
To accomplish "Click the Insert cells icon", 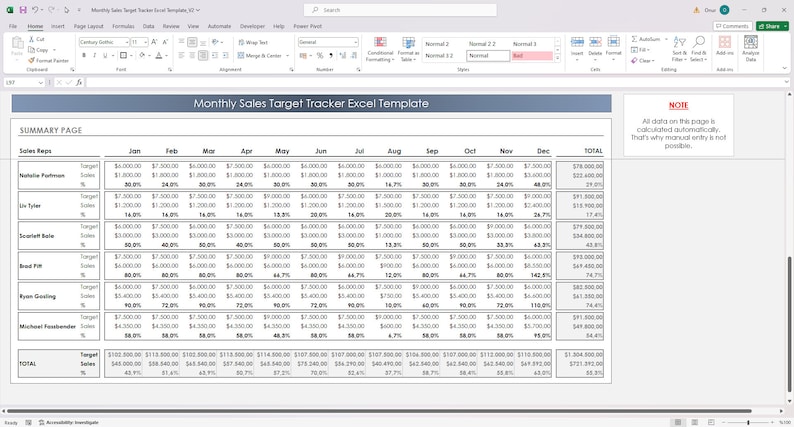I will (577, 42).
